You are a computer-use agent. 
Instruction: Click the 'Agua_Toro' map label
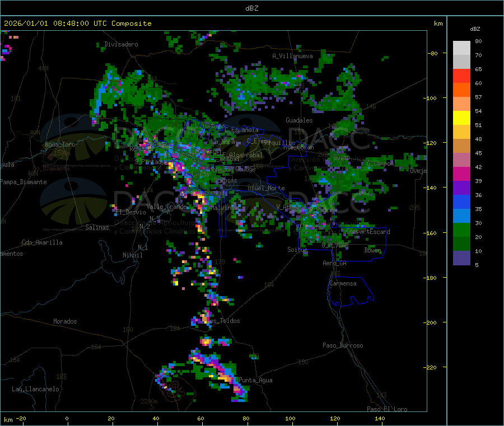pos(60,144)
